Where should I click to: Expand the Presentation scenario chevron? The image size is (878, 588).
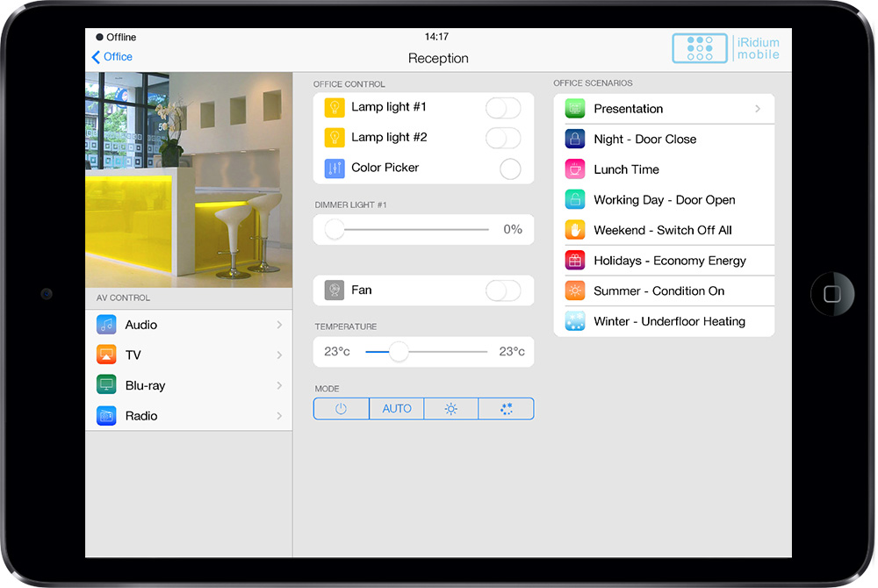click(758, 109)
